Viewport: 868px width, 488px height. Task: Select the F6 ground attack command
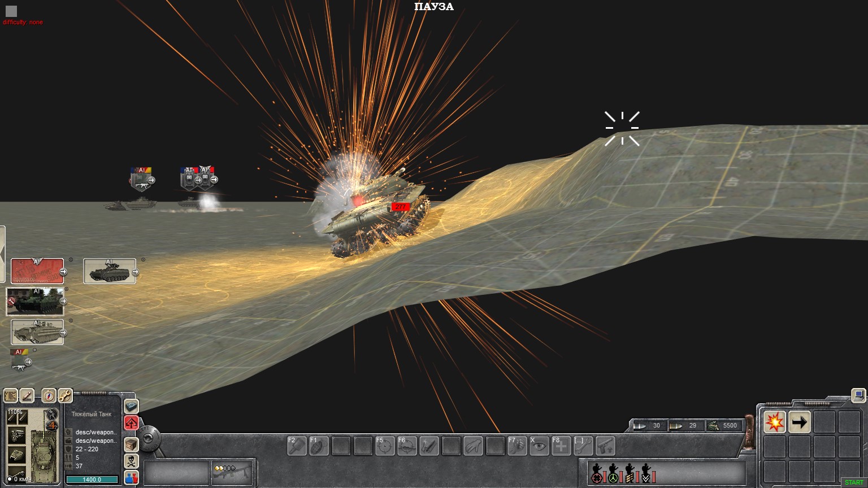point(407,446)
